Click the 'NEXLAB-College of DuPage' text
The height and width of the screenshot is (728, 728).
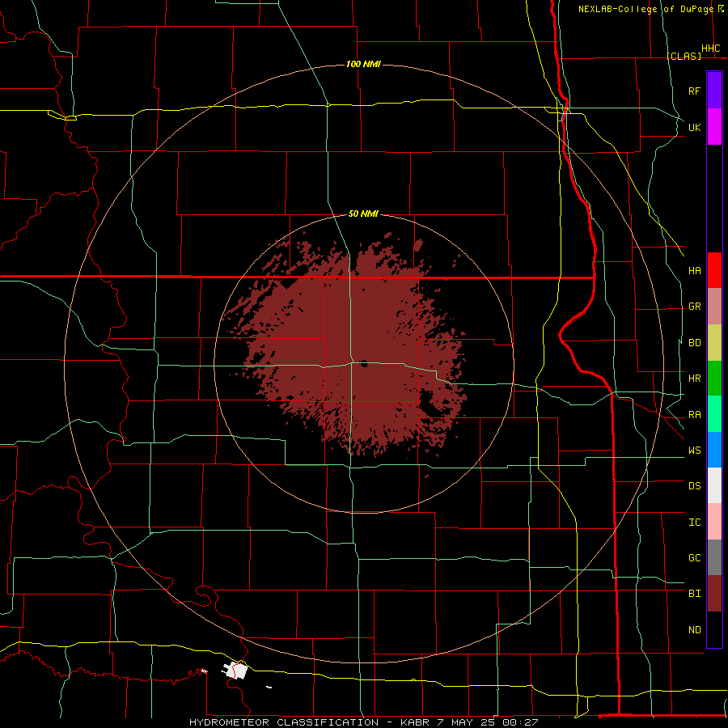point(647,9)
